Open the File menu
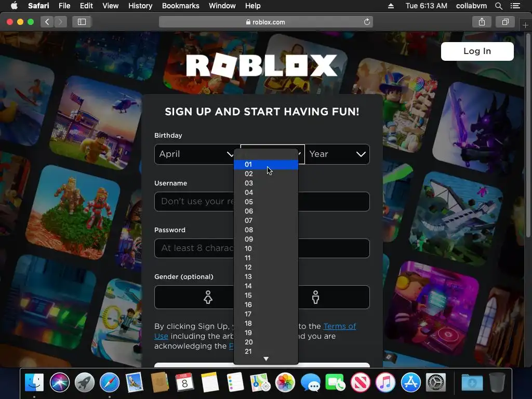 pyautogui.click(x=64, y=6)
